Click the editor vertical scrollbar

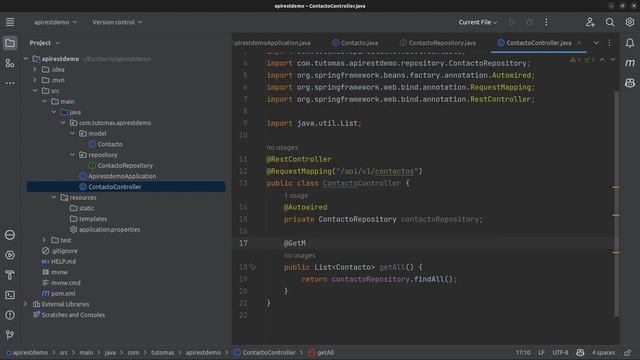click(616, 204)
